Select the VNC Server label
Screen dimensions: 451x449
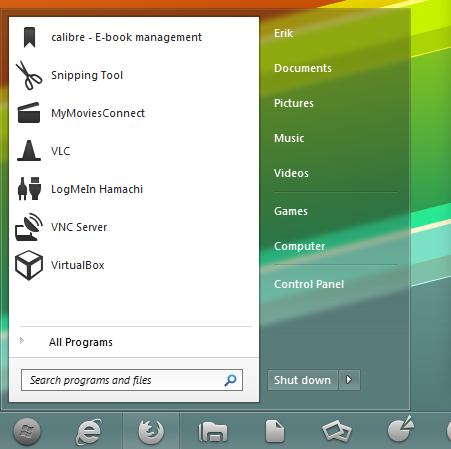[79, 227]
